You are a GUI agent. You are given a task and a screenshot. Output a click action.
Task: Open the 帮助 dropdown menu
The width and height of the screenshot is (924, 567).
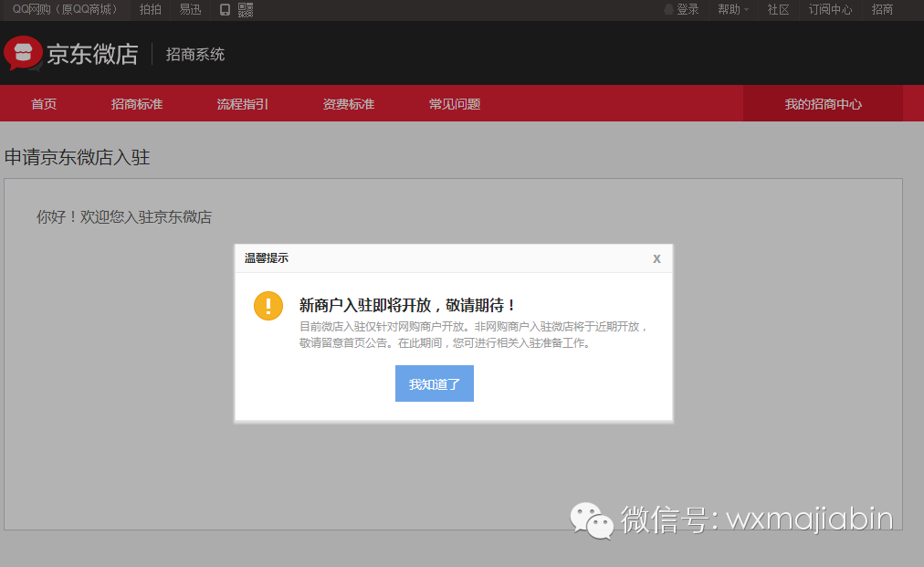tap(733, 9)
